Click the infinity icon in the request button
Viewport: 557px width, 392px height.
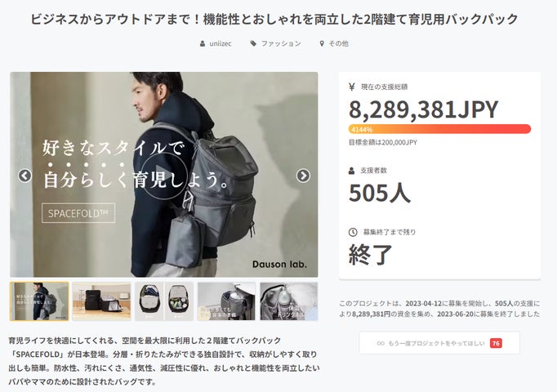point(381,343)
